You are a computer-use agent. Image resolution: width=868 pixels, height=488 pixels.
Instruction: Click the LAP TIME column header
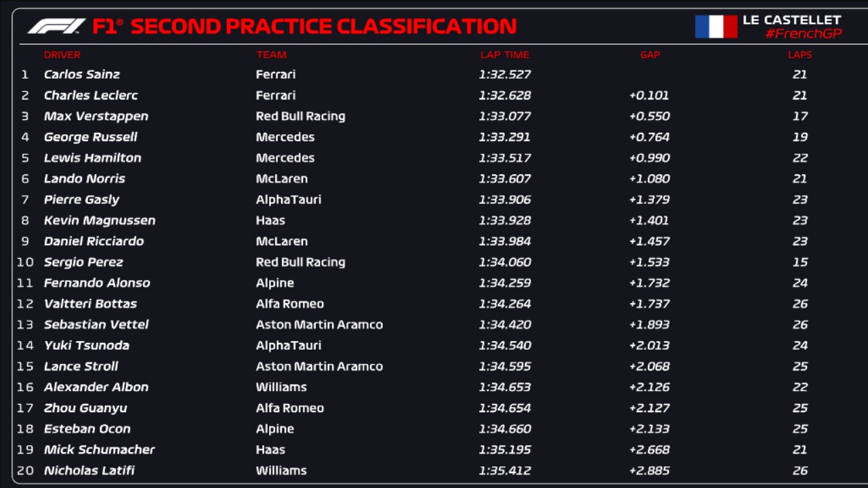[505, 55]
